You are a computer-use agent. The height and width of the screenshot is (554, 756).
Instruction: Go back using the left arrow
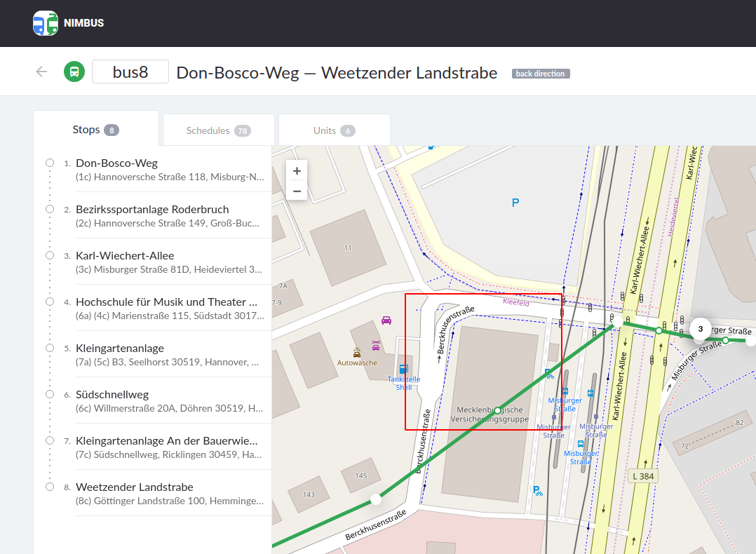[41, 72]
